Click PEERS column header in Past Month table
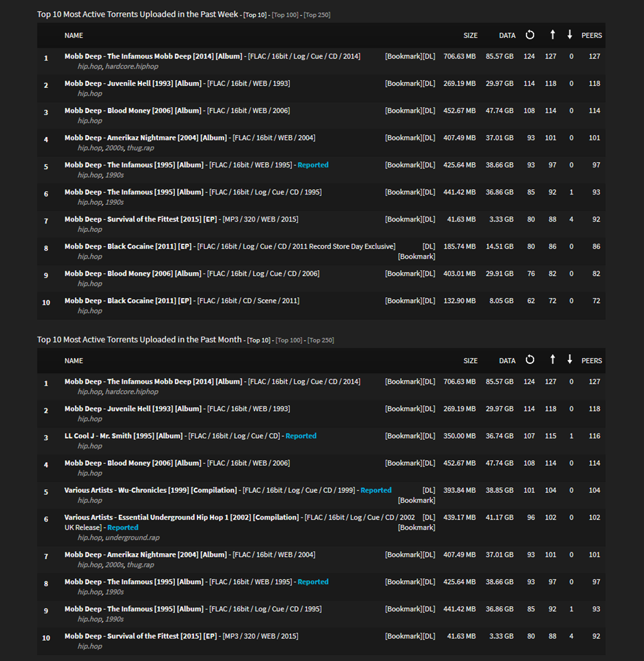 [592, 361]
